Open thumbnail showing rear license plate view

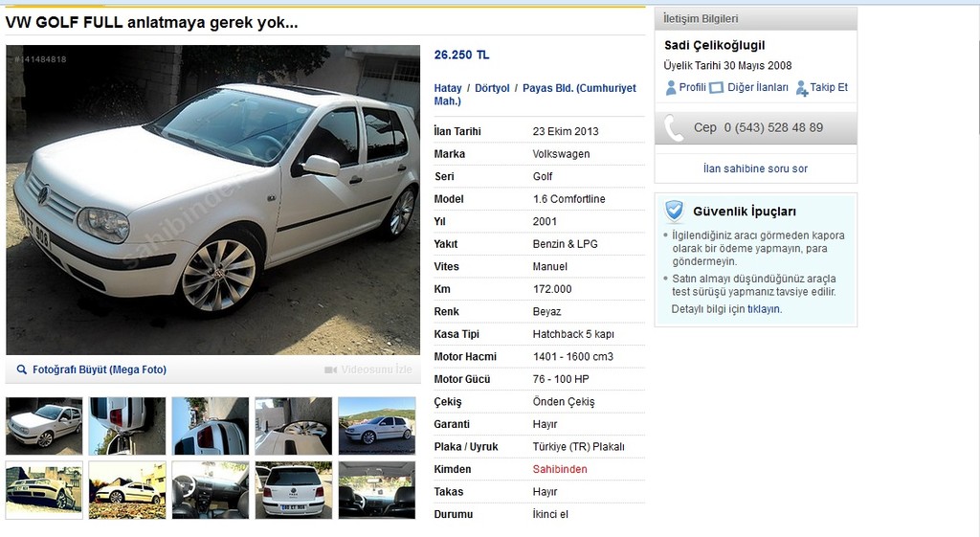[293, 490]
